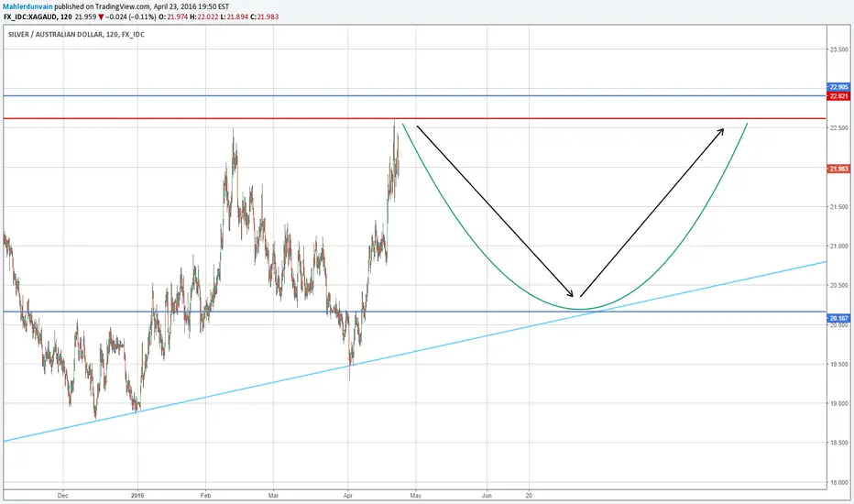The height and width of the screenshot is (504, 854).
Task: Click the Jun time axis label
Action: 487,495
